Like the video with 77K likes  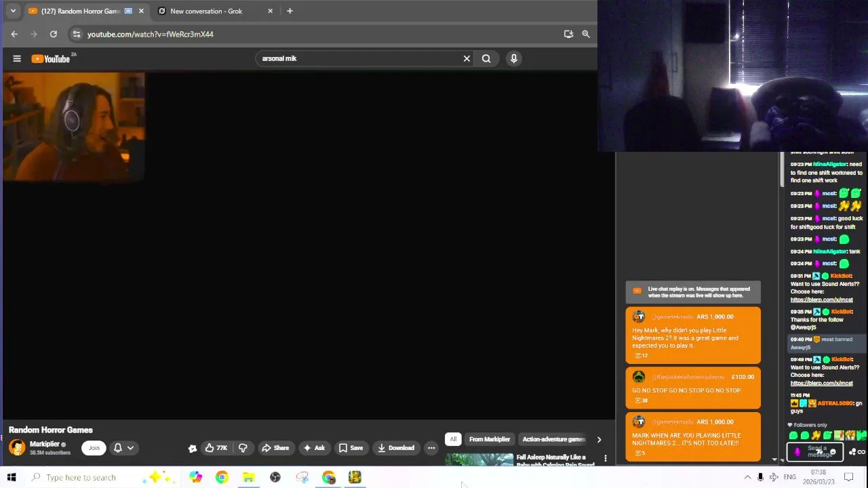(216, 448)
